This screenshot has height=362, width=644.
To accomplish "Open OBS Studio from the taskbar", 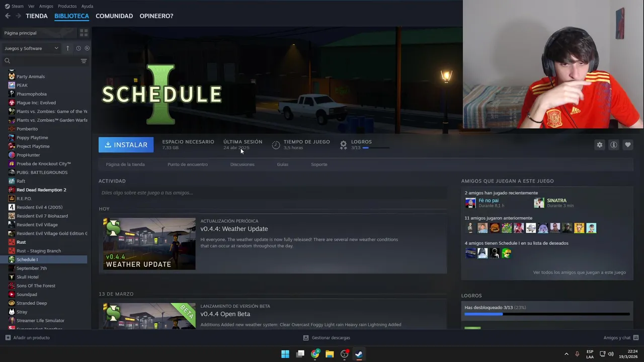I will [345, 354].
